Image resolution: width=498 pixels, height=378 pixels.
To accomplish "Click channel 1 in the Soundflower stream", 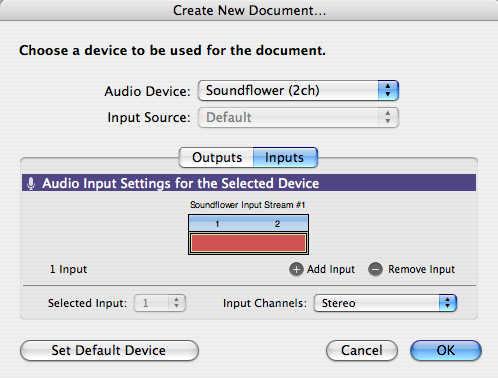I will (x=217, y=224).
